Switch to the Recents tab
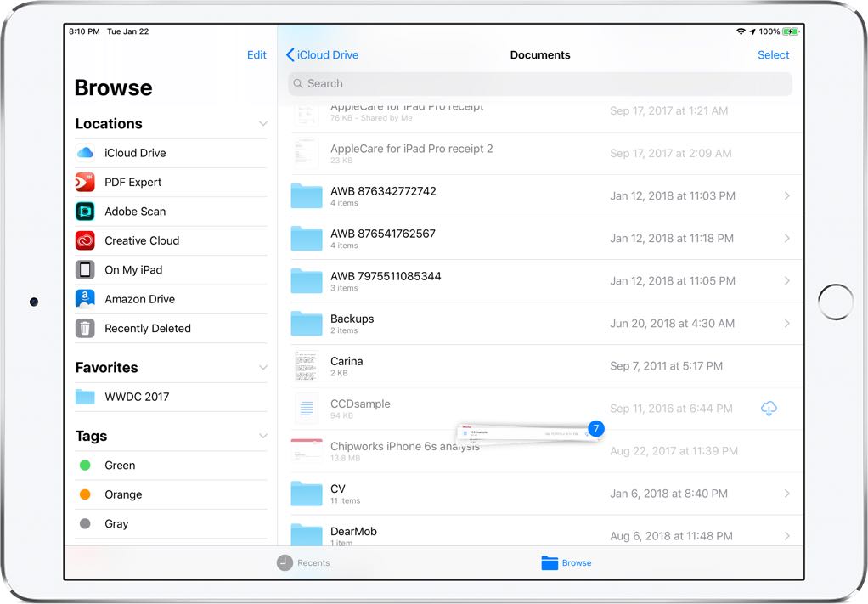The height and width of the screenshot is (604, 868). click(302, 562)
